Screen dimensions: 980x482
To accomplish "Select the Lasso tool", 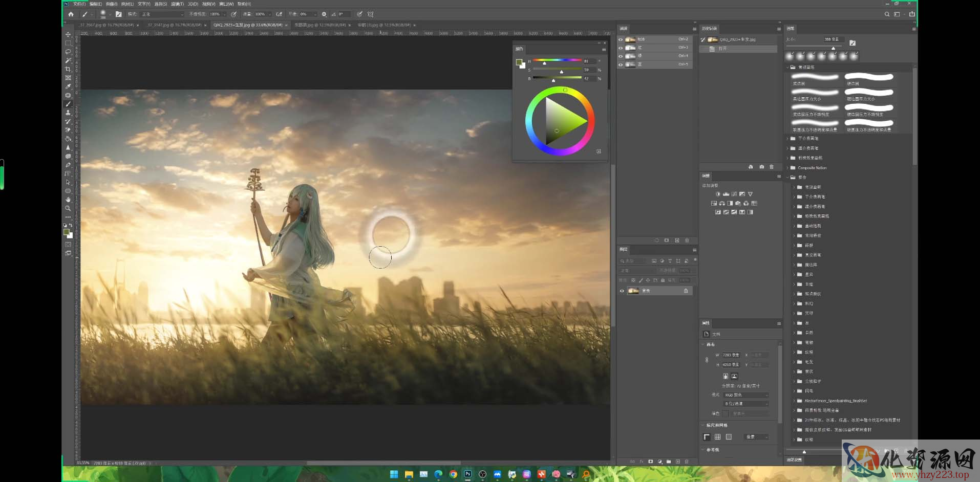I will point(68,52).
